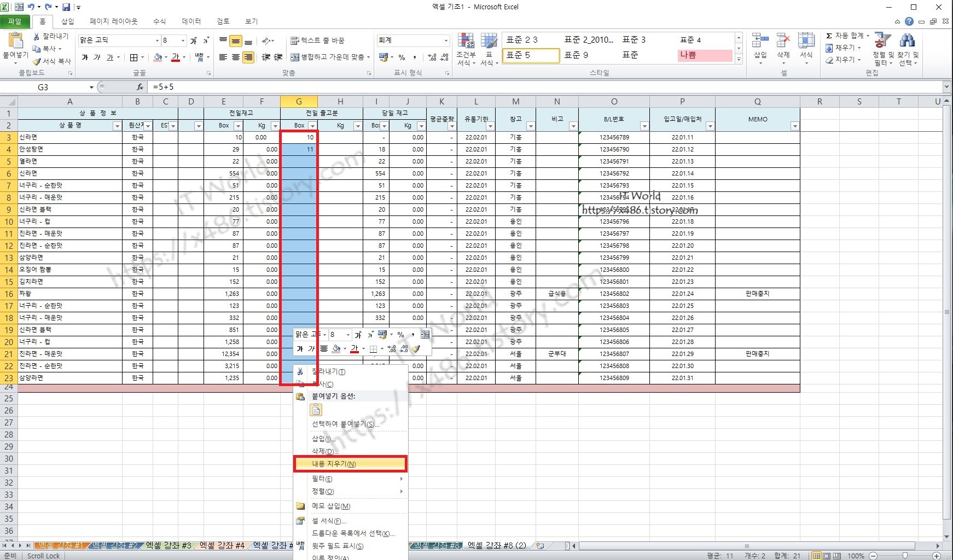This screenshot has height=560, width=953.
Task: Increase font size with the ribbon grow-font icon
Action: (194, 40)
